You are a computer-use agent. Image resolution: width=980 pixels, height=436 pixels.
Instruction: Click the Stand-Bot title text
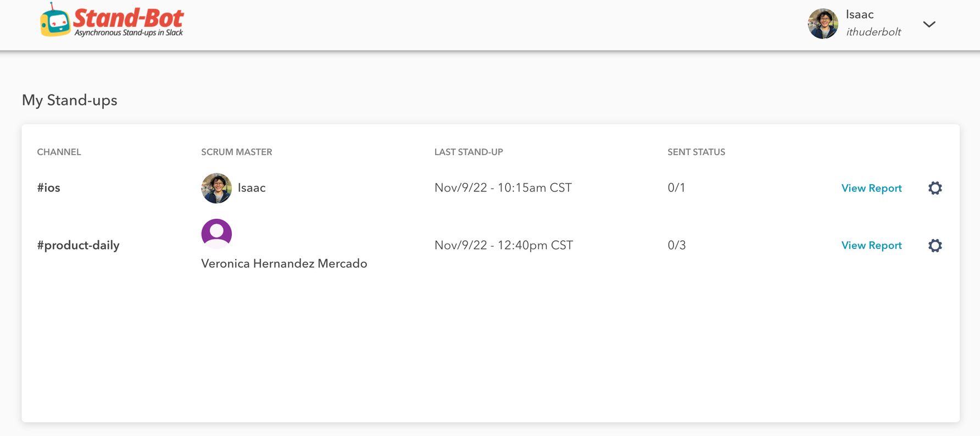(x=129, y=18)
